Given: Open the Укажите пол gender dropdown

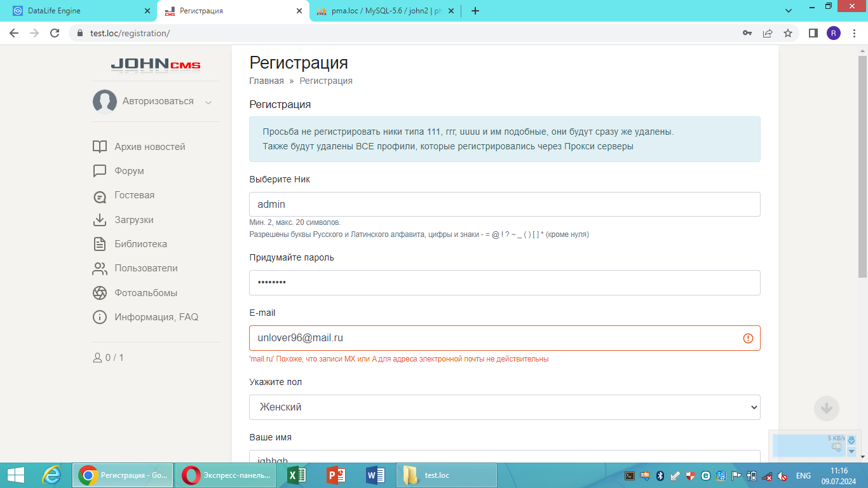Looking at the screenshot, I should 505,407.
